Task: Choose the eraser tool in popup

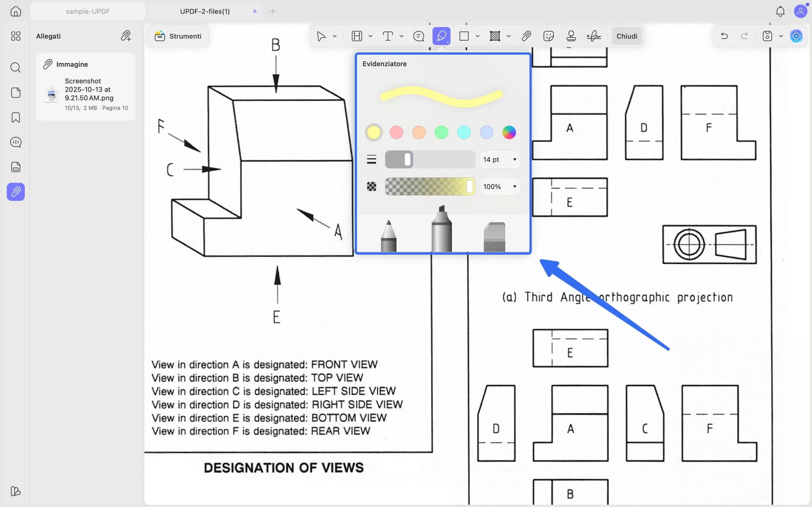Action: coord(494,236)
